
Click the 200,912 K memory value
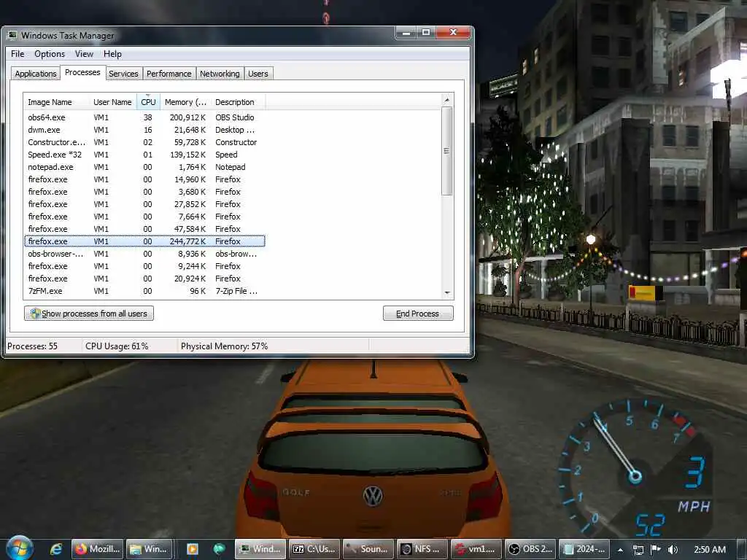point(187,117)
